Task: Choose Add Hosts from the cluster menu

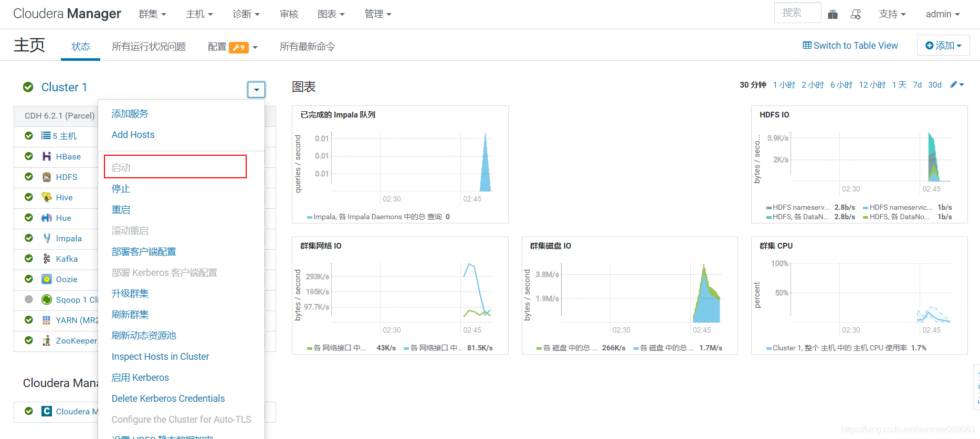Action: click(x=133, y=135)
